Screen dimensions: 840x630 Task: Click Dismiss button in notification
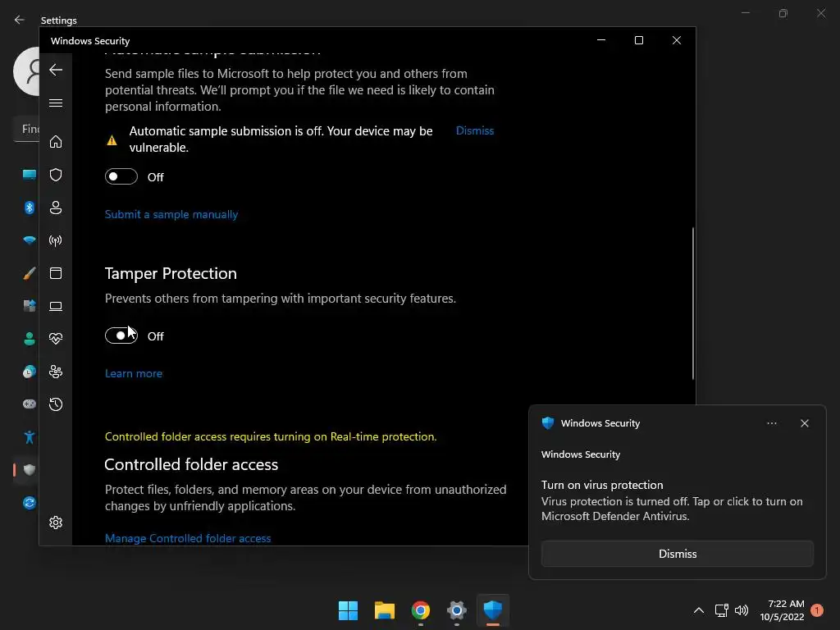[x=677, y=554]
